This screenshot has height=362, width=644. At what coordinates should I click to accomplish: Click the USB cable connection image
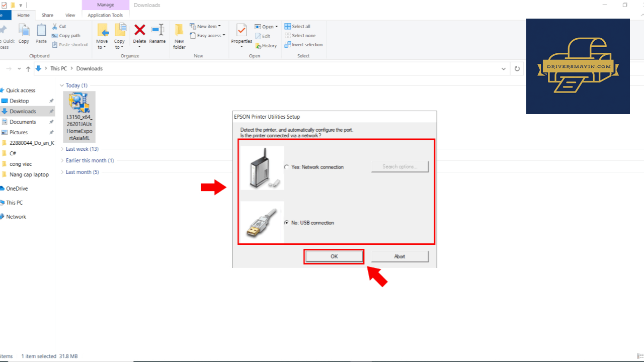(x=262, y=223)
